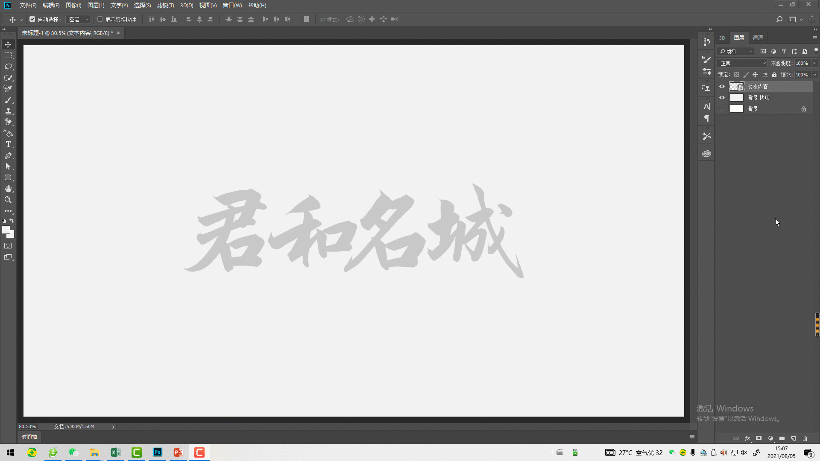The image size is (820, 461).
Task: Switch to the 3D panel tab
Action: [722, 38]
